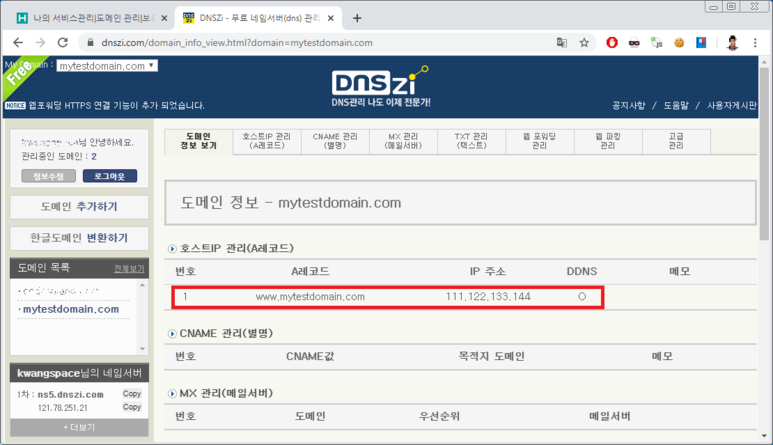This screenshot has height=445, width=773.
Task: Click the 관리중인 도메인 count 2
Action: point(94,157)
